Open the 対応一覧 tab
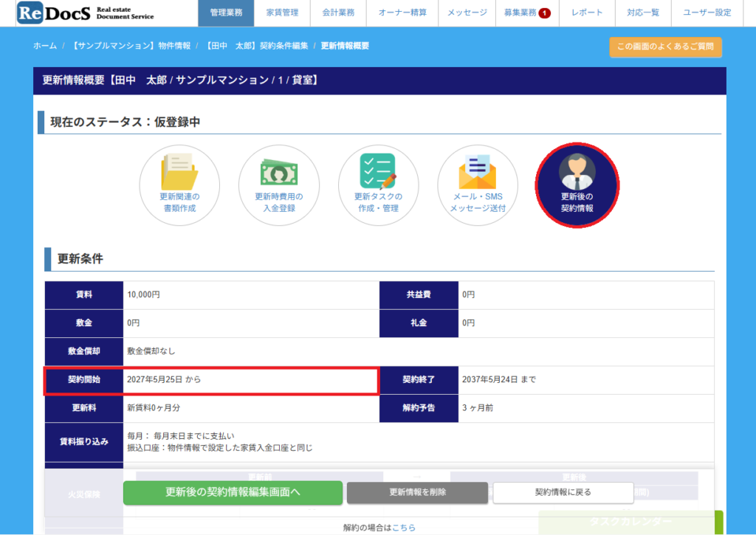The image size is (756, 535). (643, 13)
